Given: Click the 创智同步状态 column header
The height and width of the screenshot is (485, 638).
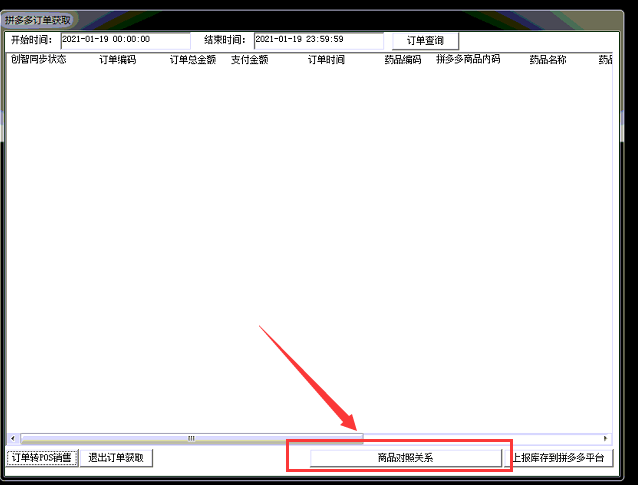Looking at the screenshot, I should click(39, 59).
